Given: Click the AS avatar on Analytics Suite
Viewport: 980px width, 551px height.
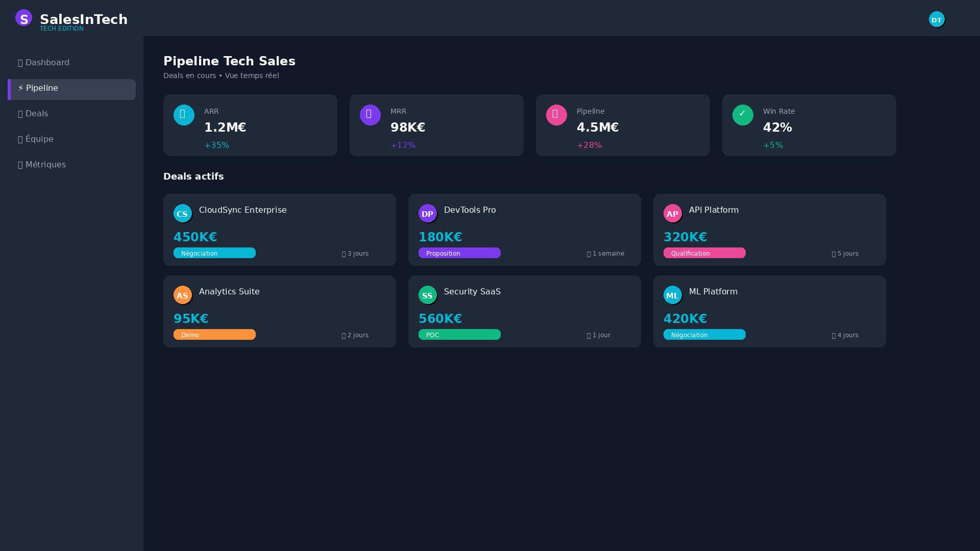Looking at the screenshot, I should (x=182, y=295).
